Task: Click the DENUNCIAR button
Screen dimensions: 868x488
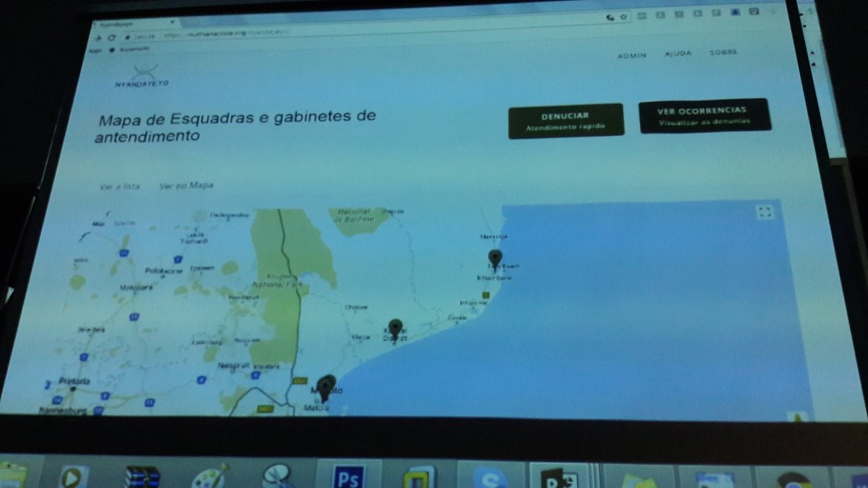Action: (566, 121)
